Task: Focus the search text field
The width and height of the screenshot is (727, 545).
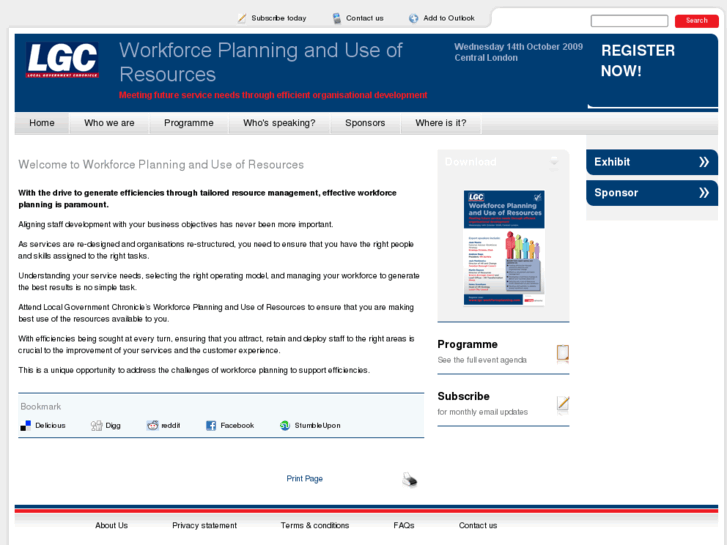Action: coord(629,21)
